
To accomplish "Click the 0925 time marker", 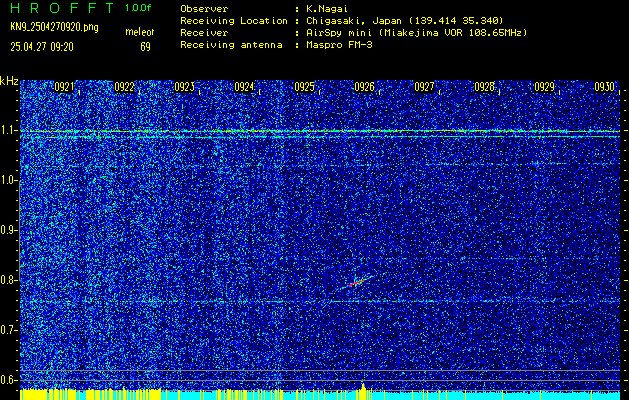I will 304,87.
